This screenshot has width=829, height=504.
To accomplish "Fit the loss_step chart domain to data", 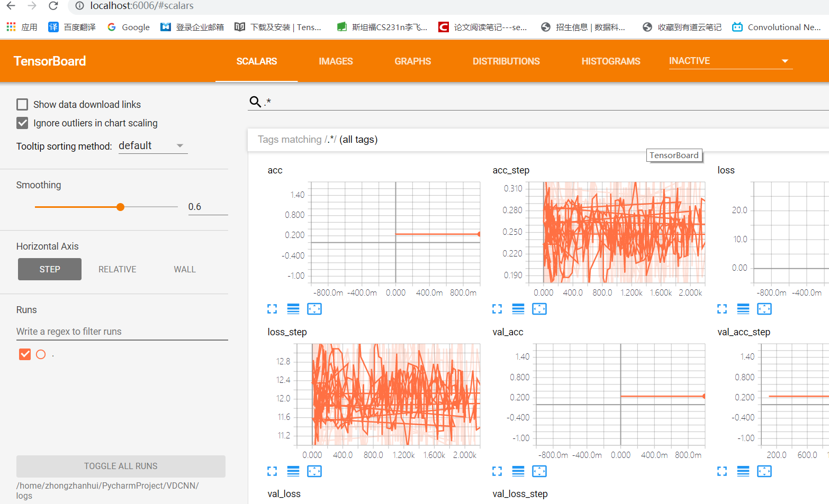I will pyautogui.click(x=314, y=471).
